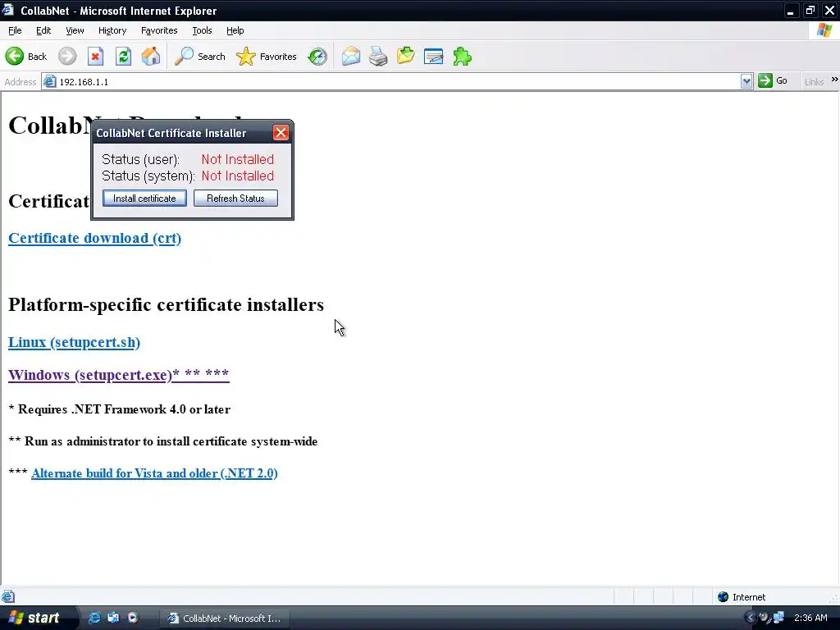Click the Refresh Status button
The width and height of the screenshot is (840, 630).
coord(235,199)
